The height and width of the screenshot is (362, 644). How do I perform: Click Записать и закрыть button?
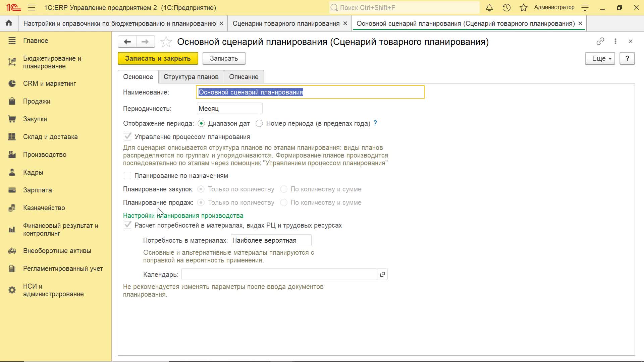[x=158, y=58]
